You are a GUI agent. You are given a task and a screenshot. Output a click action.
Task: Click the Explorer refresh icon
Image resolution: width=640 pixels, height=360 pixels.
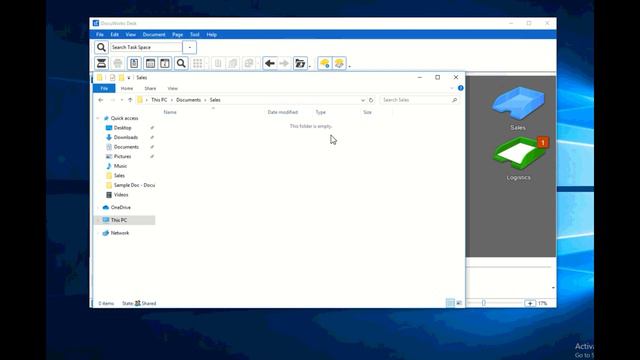371,100
